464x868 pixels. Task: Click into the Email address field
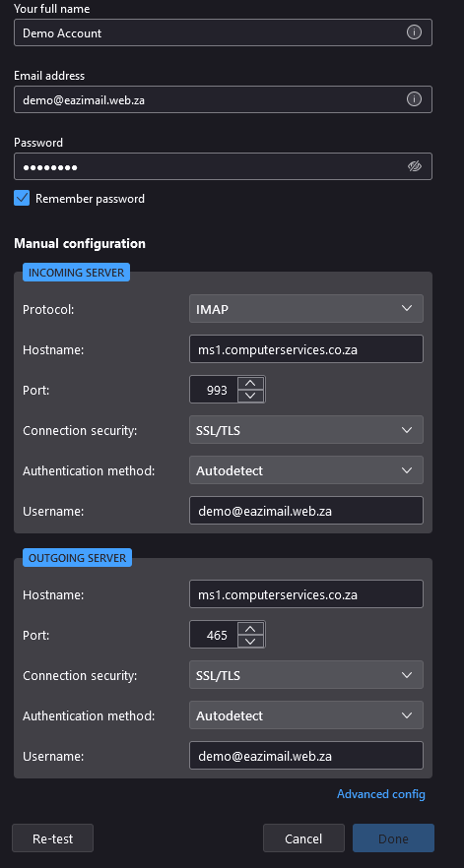(x=223, y=99)
